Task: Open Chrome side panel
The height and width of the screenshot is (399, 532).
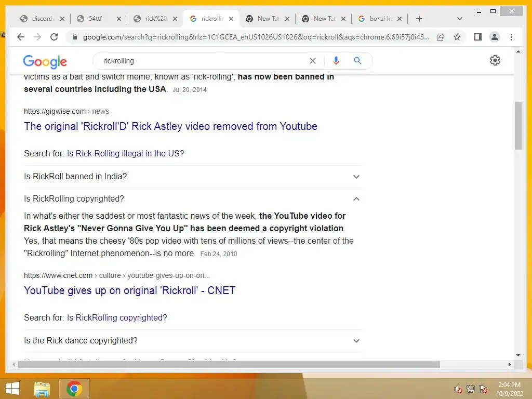Action: 478,37
